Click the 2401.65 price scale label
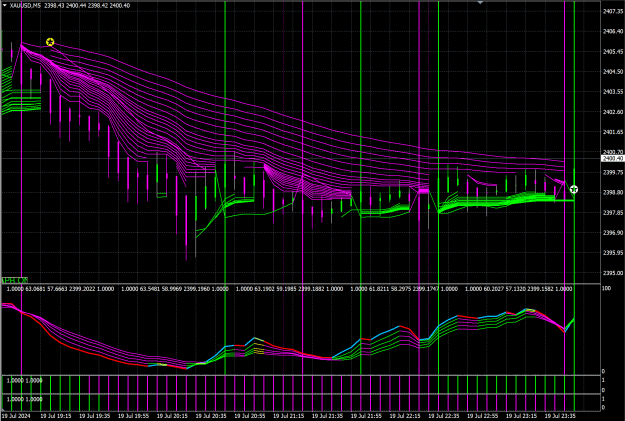 (613, 132)
